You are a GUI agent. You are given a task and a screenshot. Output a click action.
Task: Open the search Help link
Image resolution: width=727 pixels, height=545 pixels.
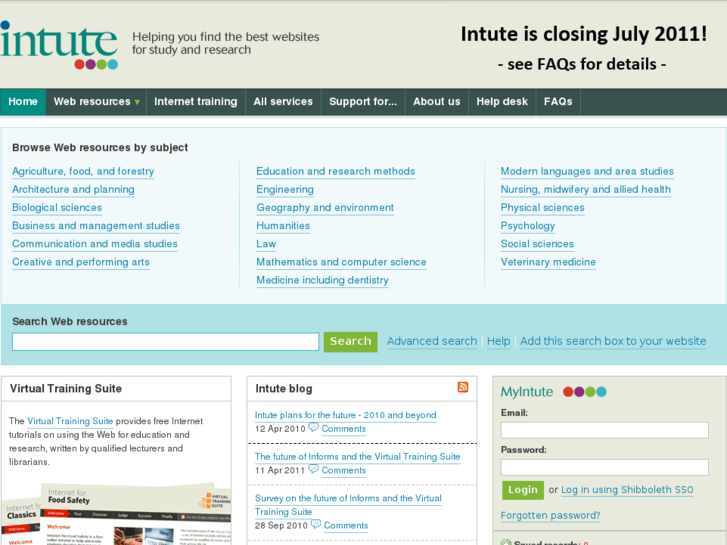[498, 341]
